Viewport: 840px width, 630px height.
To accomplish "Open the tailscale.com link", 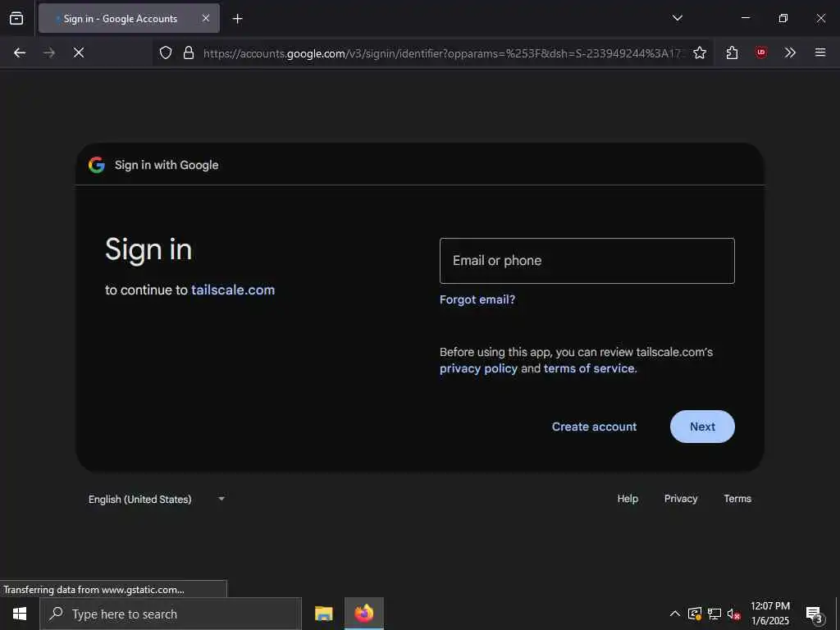I will pos(233,290).
